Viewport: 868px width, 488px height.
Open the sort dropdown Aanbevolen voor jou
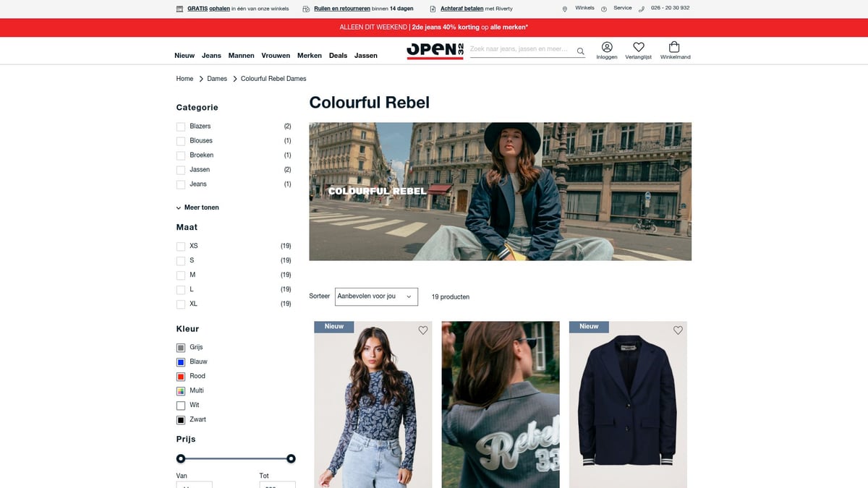(376, 296)
